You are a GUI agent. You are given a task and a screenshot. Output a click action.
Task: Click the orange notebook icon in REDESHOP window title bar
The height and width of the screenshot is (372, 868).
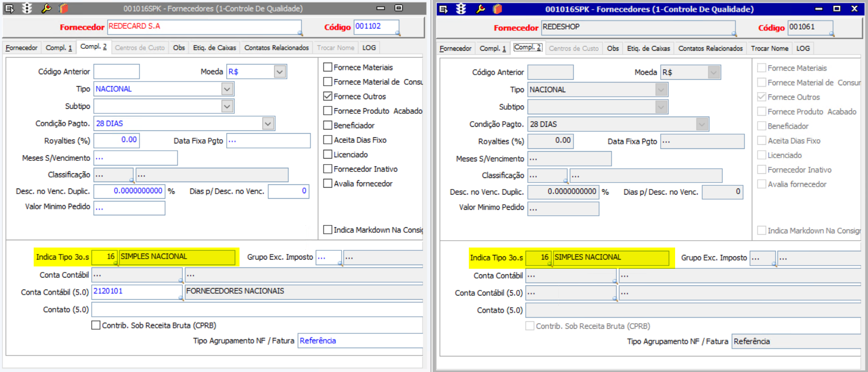[x=497, y=9]
